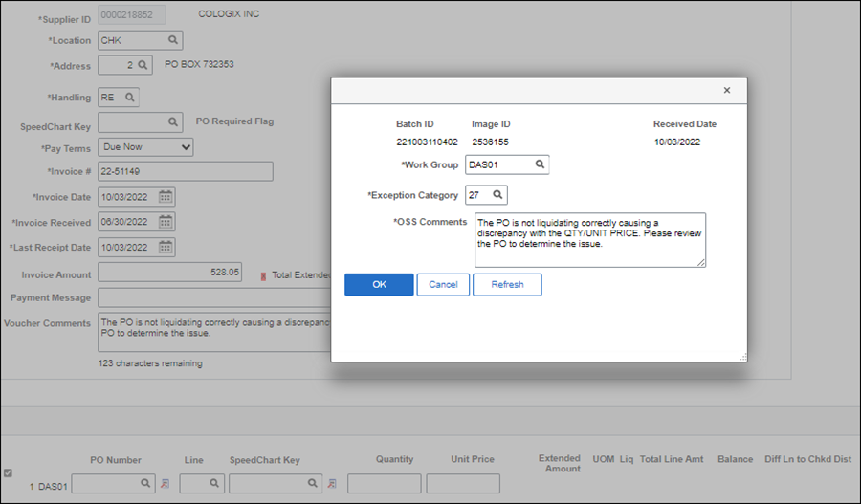Confirm dialog with OK button
The height and width of the screenshot is (504, 861).
[379, 284]
